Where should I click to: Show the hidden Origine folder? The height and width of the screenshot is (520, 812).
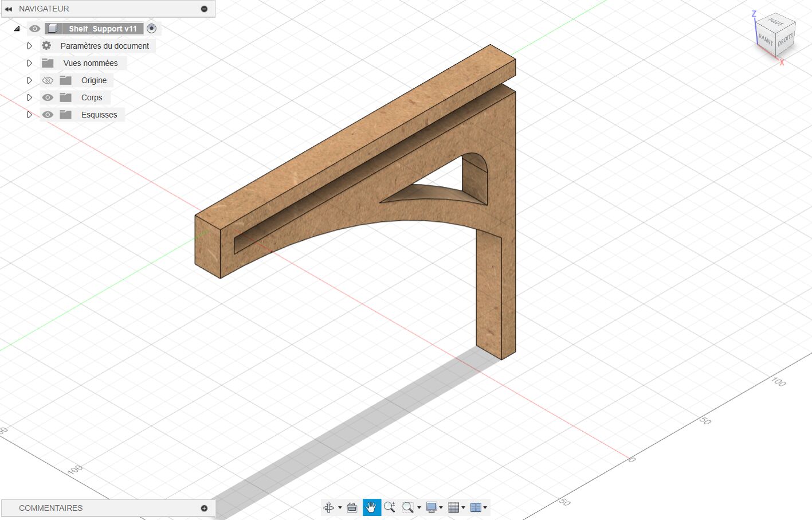pos(48,80)
